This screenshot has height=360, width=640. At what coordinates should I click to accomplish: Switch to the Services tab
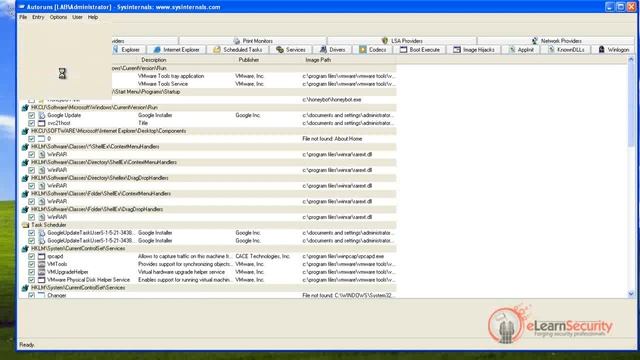click(291, 49)
